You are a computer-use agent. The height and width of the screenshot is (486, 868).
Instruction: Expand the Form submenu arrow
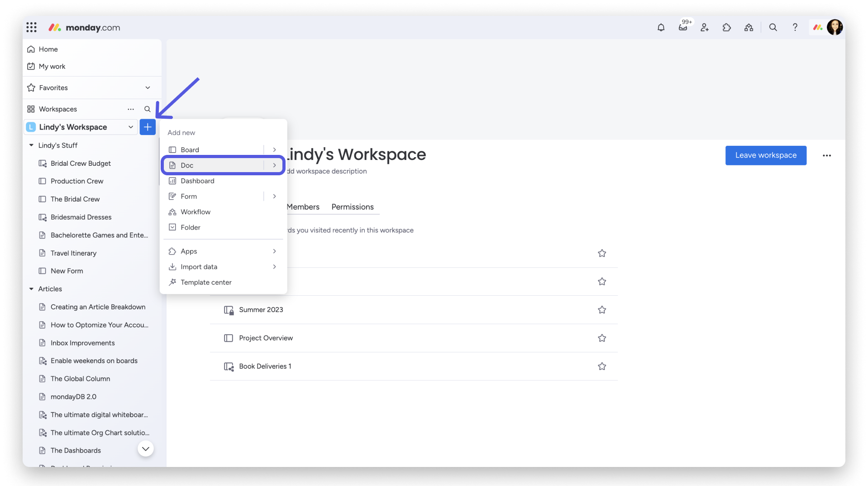coord(274,196)
